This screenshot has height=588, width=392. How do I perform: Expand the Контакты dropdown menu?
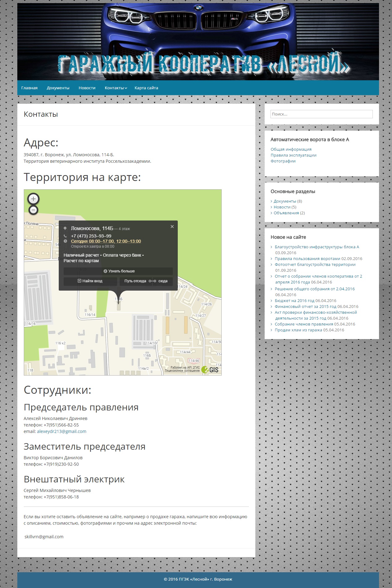tap(116, 88)
